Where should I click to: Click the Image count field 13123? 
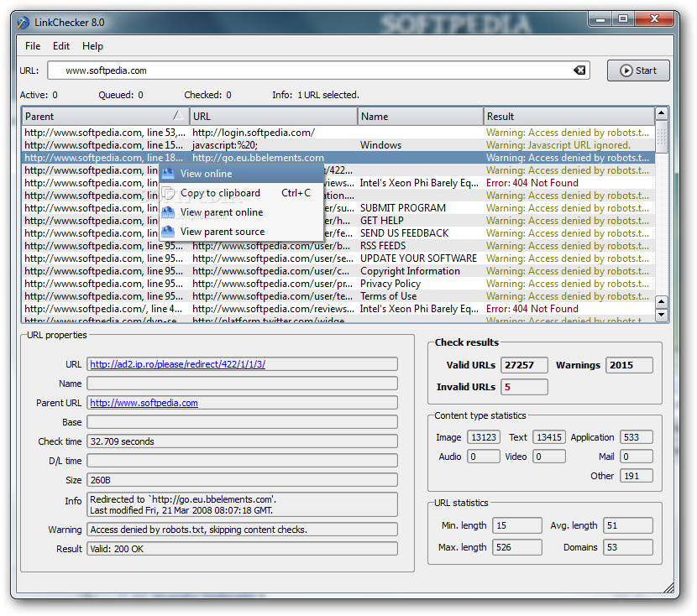[483, 437]
